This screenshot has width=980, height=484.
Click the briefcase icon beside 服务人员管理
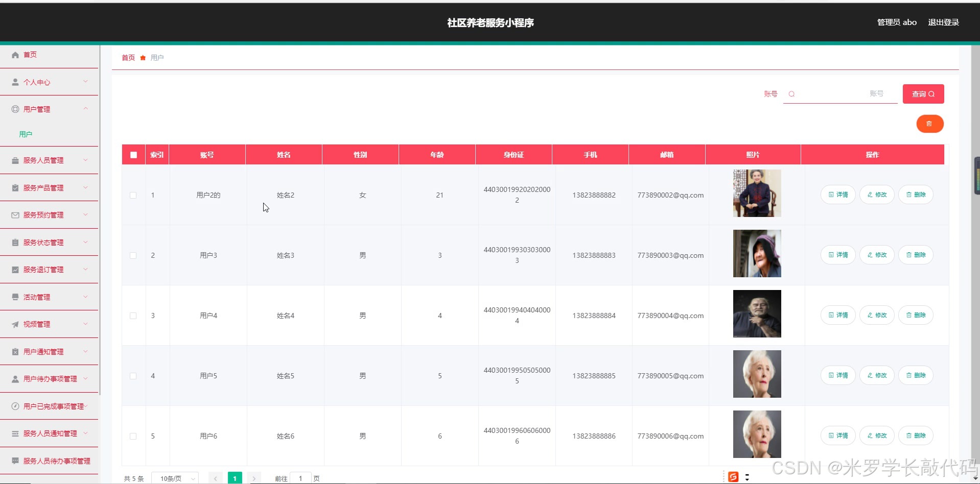pos(15,160)
